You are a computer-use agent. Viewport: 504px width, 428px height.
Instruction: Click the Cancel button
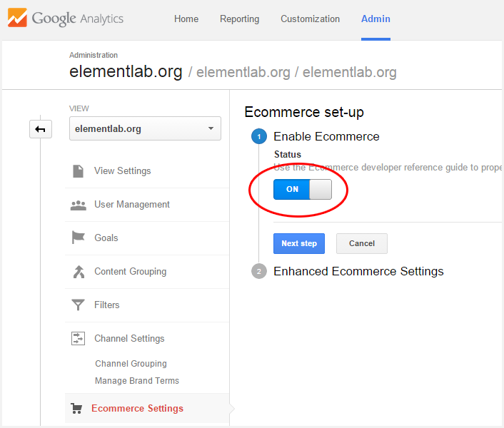click(x=362, y=243)
